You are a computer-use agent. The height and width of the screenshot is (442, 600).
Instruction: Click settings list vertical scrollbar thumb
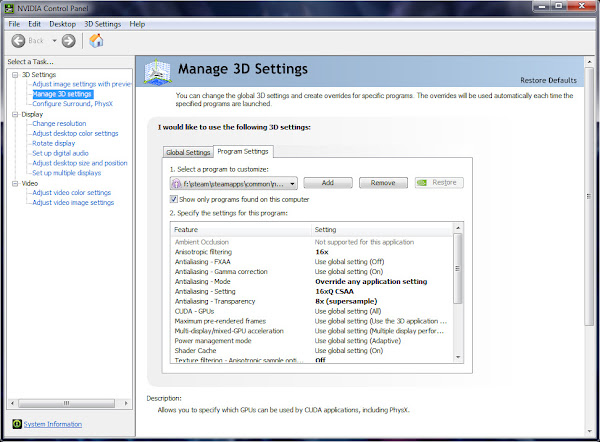(x=458, y=269)
